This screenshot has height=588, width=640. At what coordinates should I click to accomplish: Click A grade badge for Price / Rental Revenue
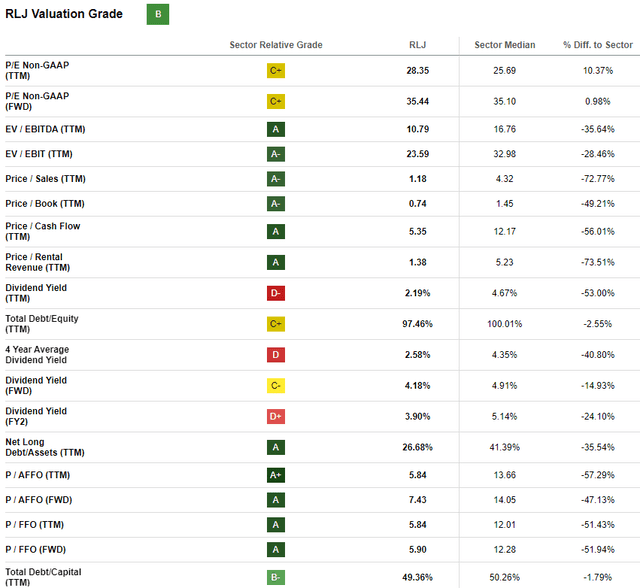(x=276, y=262)
